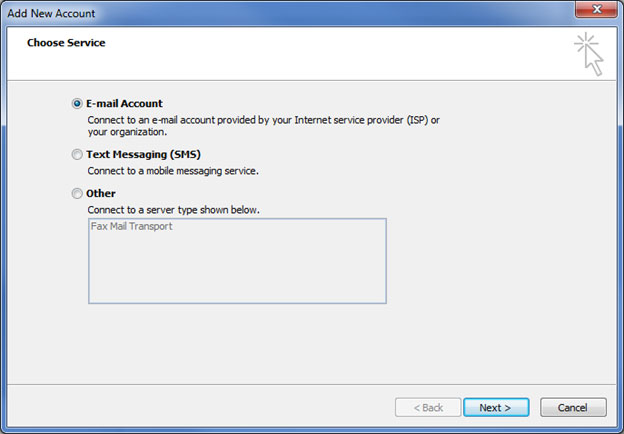
Task: Close the dialog with the red X
Action: pos(596,9)
